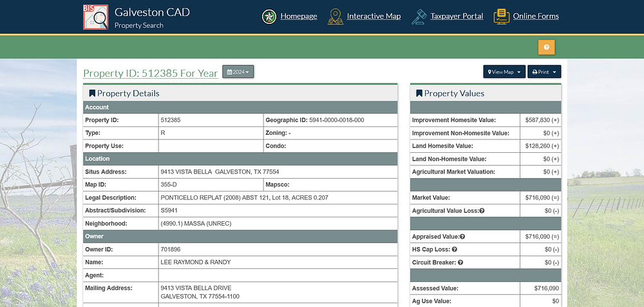Image resolution: width=644 pixels, height=307 pixels.
Task: Click the Taxpayer Portal gavel icon
Action: pyautogui.click(x=419, y=17)
